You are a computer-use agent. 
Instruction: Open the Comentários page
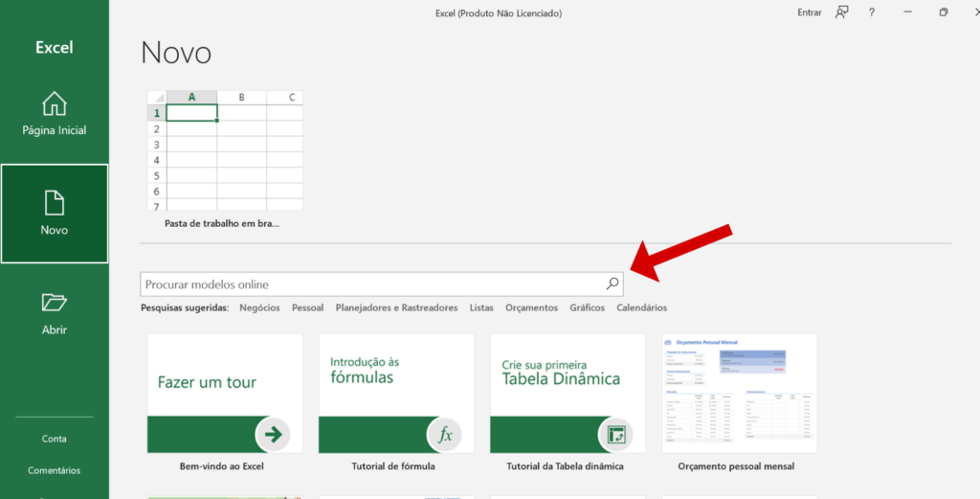[x=55, y=470]
